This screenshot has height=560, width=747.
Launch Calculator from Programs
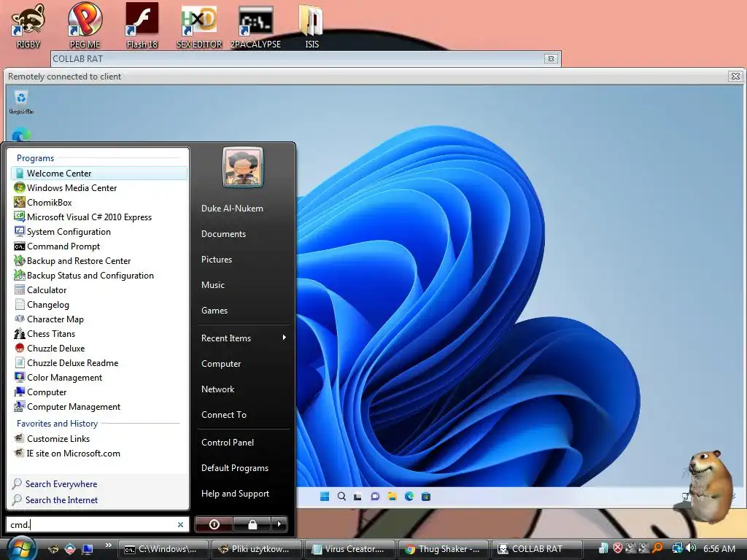[x=99, y=290]
